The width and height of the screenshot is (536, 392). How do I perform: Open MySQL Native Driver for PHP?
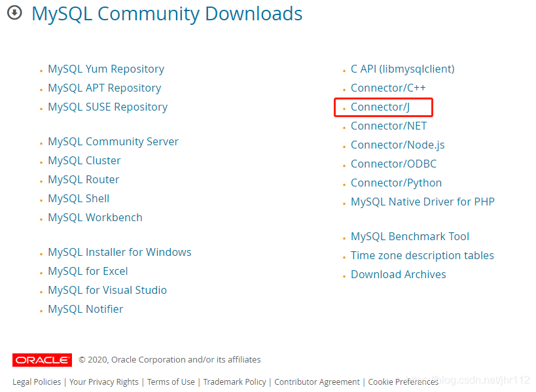click(x=423, y=202)
